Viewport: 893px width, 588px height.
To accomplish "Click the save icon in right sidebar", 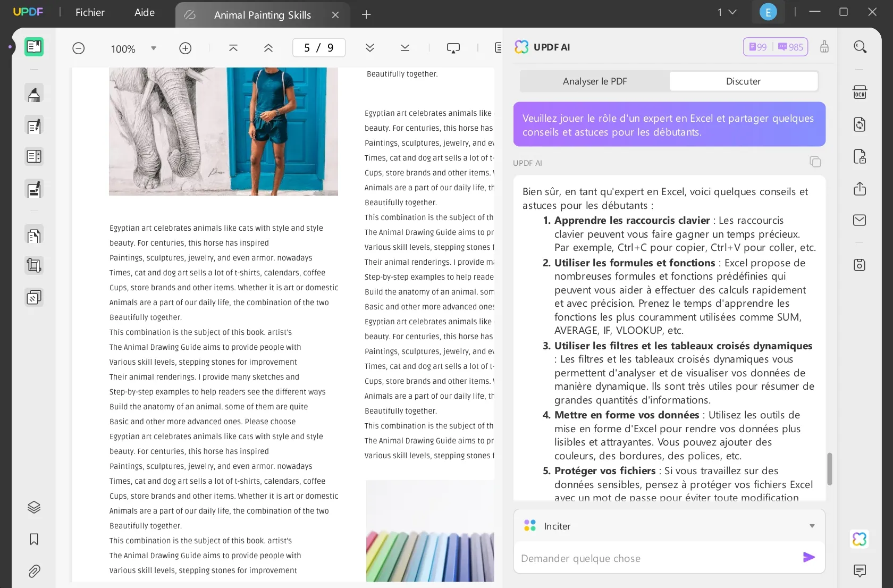I will [x=860, y=265].
